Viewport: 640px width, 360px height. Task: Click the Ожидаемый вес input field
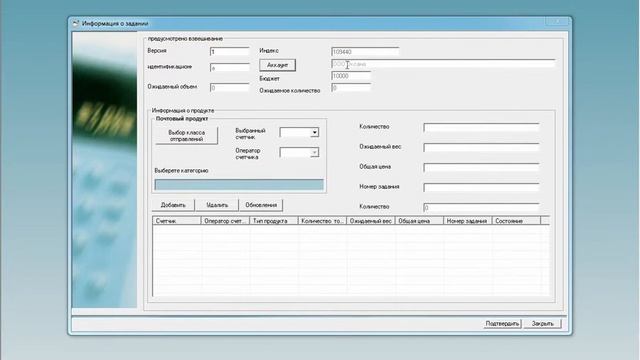tap(481, 147)
